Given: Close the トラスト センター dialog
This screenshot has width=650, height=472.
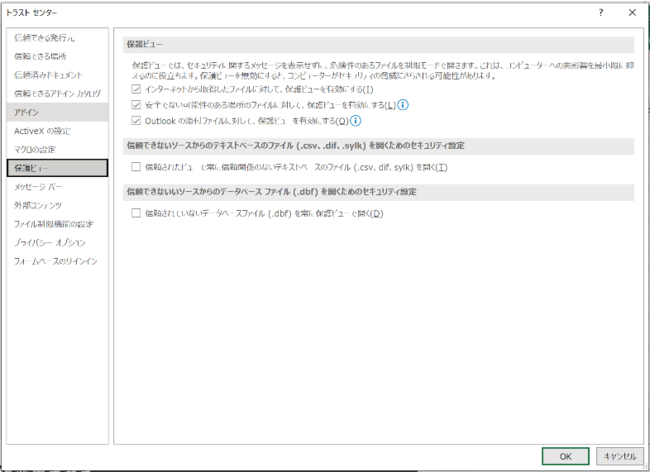Looking at the screenshot, I should click(632, 12).
